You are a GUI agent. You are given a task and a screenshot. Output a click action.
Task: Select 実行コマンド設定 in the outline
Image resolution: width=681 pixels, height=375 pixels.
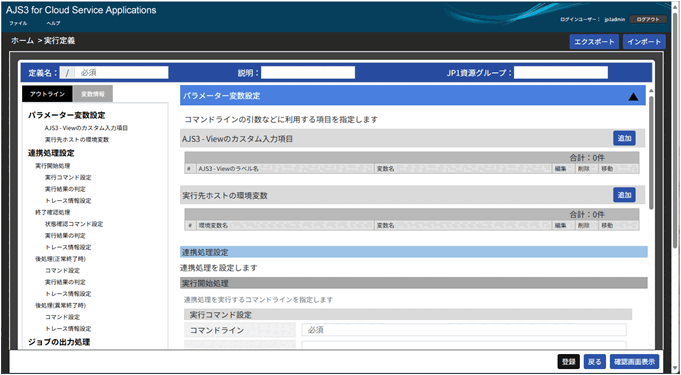click(x=68, y=177)
